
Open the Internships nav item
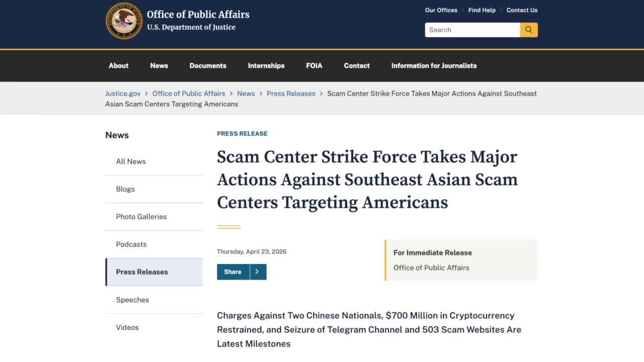pos(266,65)
